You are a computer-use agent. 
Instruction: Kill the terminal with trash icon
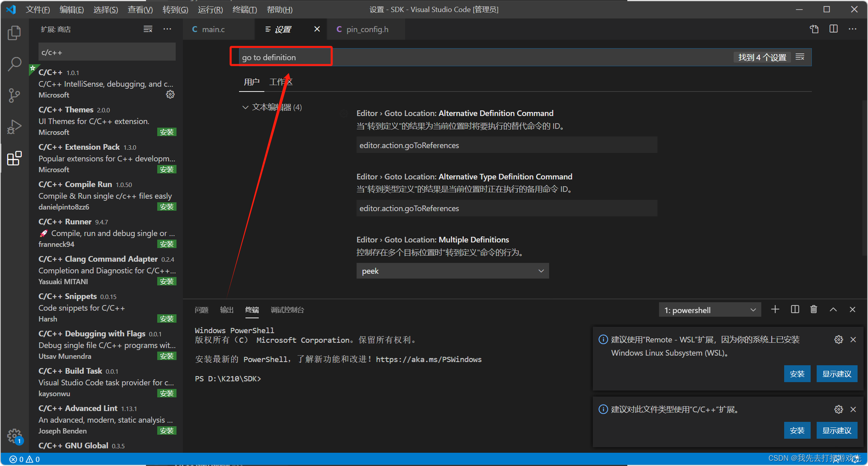814,309
